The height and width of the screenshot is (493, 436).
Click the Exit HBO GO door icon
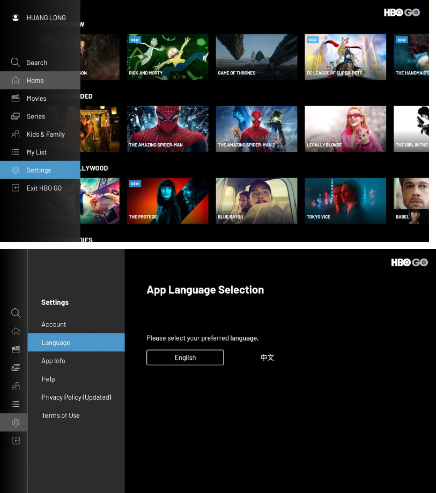[x=15, y=188]
